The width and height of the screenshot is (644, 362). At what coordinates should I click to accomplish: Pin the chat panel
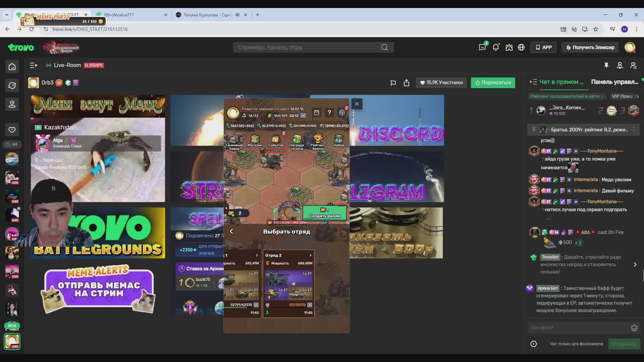(606, 65)
